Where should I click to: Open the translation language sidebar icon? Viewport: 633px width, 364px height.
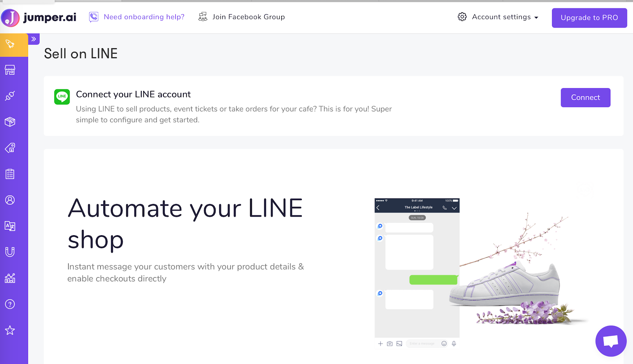(x=10, y=226)
